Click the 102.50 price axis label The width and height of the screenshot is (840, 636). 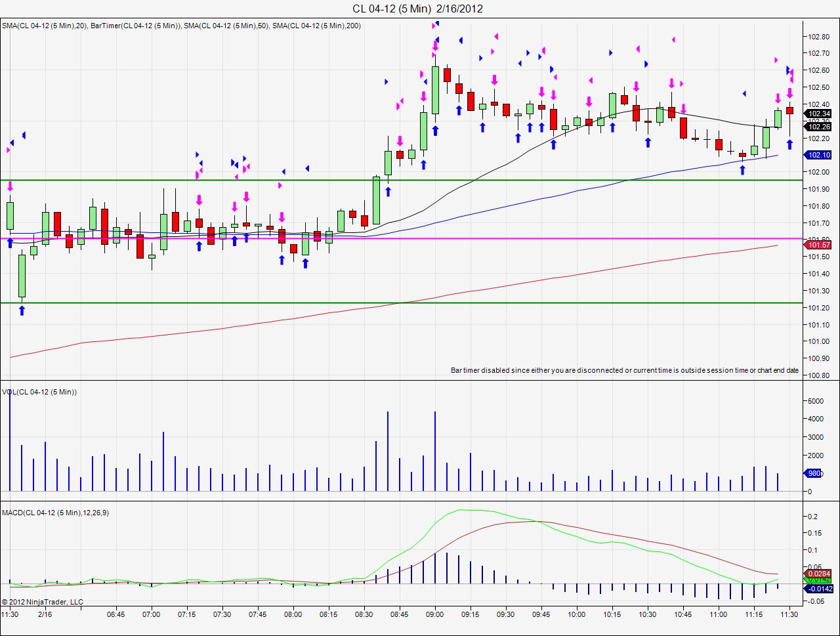pyautogui.click(x=819, y=87)
